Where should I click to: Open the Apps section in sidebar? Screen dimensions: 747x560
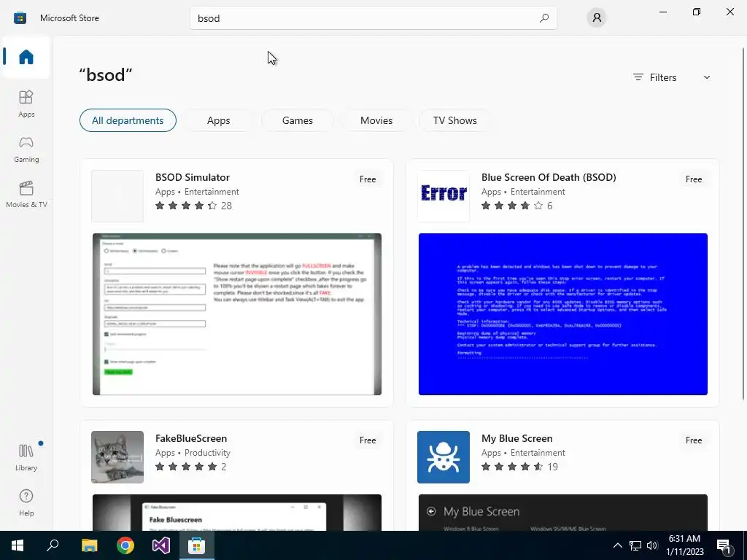[26, 104]
